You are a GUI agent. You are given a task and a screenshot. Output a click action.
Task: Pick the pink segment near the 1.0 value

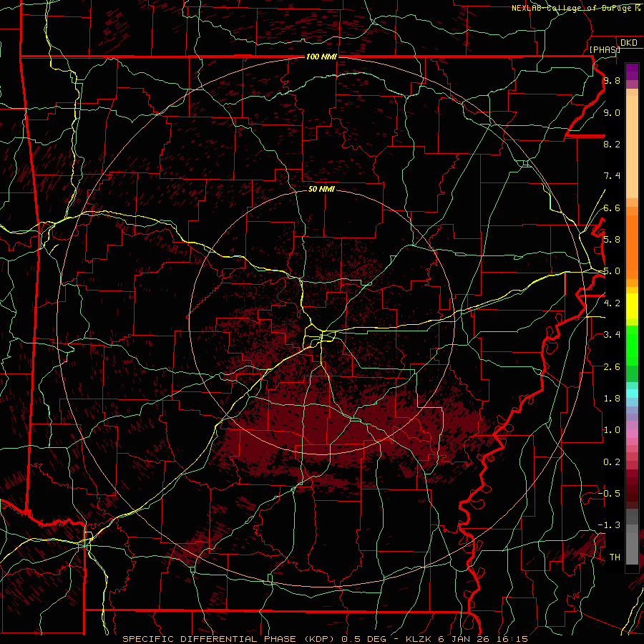632,434
